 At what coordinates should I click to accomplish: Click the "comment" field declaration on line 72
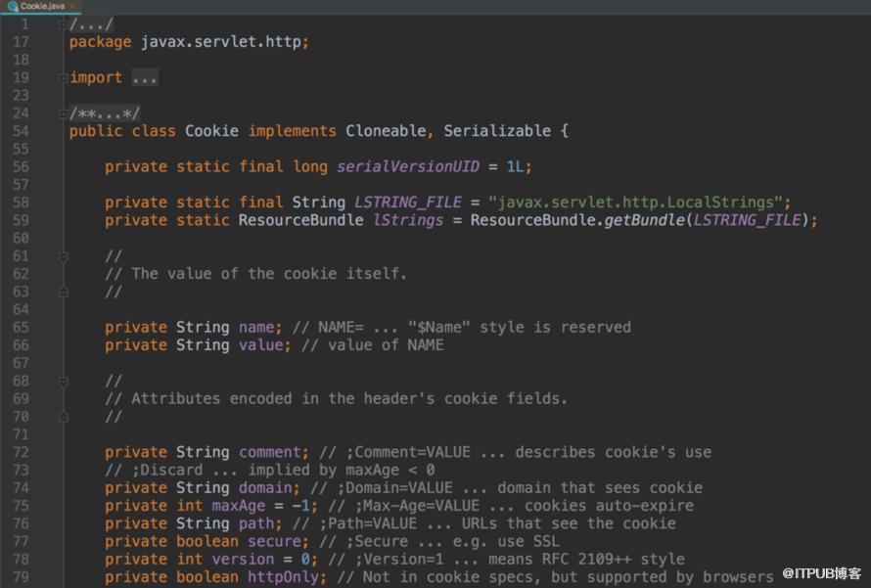pos(269,452)
